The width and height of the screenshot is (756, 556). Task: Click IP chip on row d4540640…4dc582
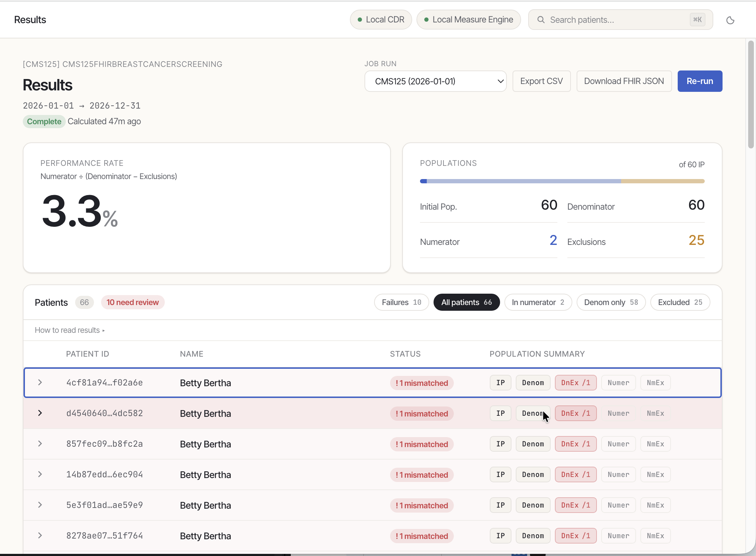tap(500, 413)
